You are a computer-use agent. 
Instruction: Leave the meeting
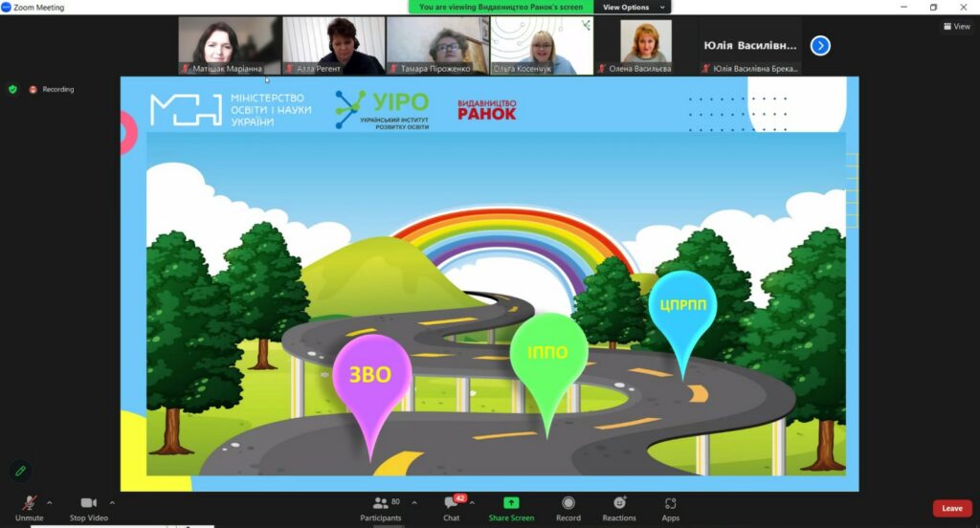click(x=951, y=508)
